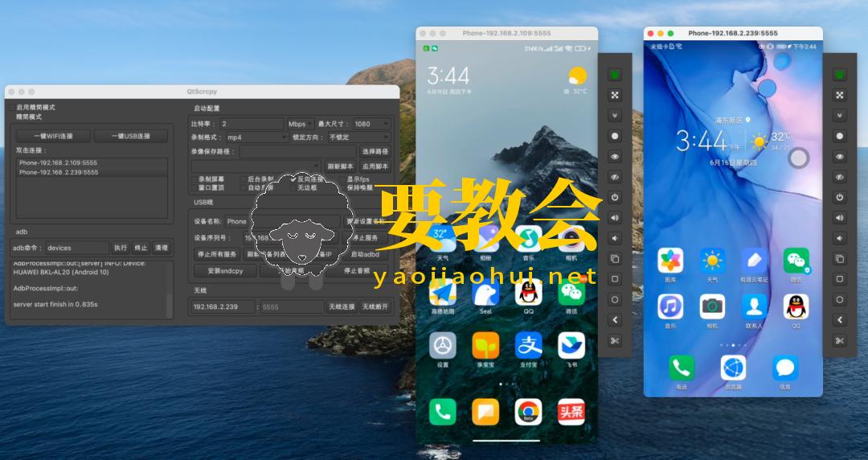Click the 停止所有服务 button
The height and width of the screenshot is (460, 868).
tap(216, 254)
